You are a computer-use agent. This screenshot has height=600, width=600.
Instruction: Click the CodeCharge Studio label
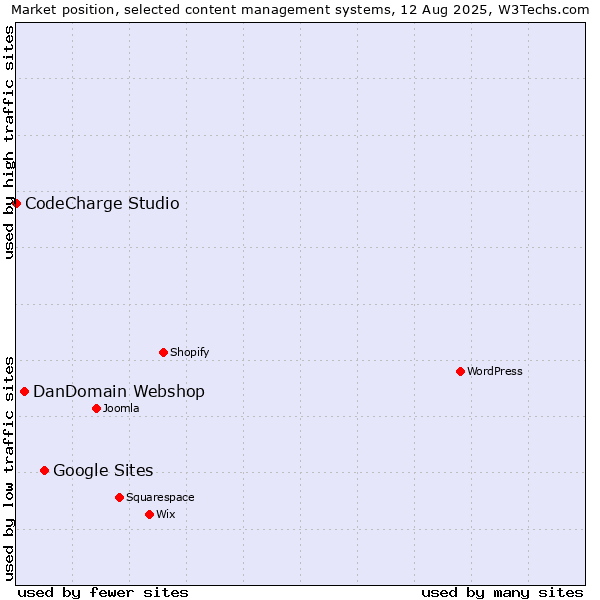102,203
